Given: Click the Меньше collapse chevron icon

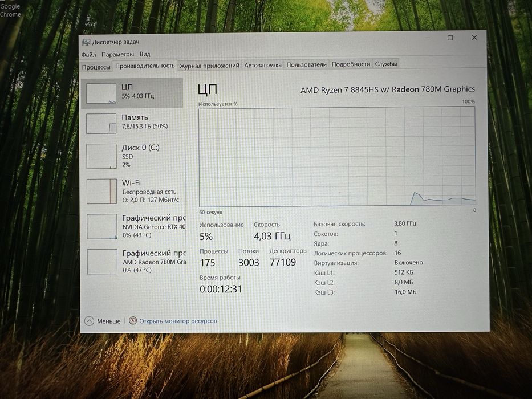Looking at the screenshot, I should 89,321.
